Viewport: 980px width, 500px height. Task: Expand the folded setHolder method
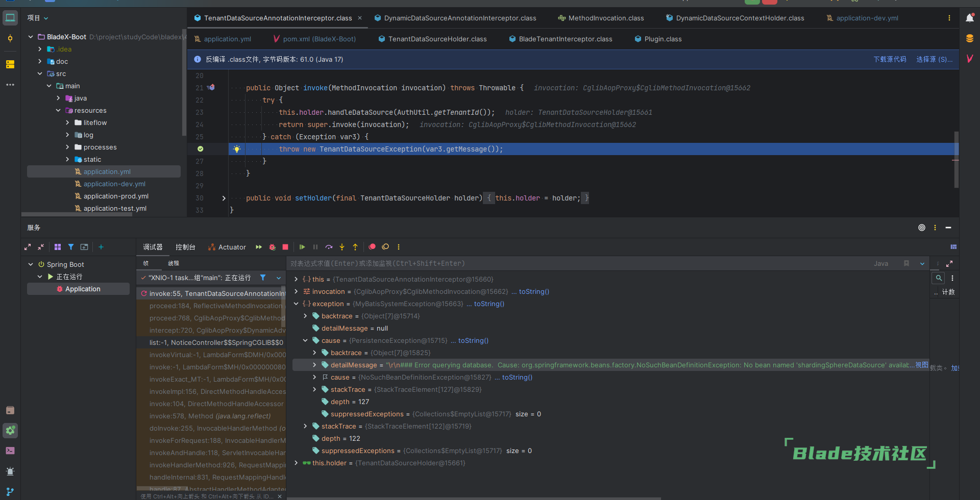(224, 198)
